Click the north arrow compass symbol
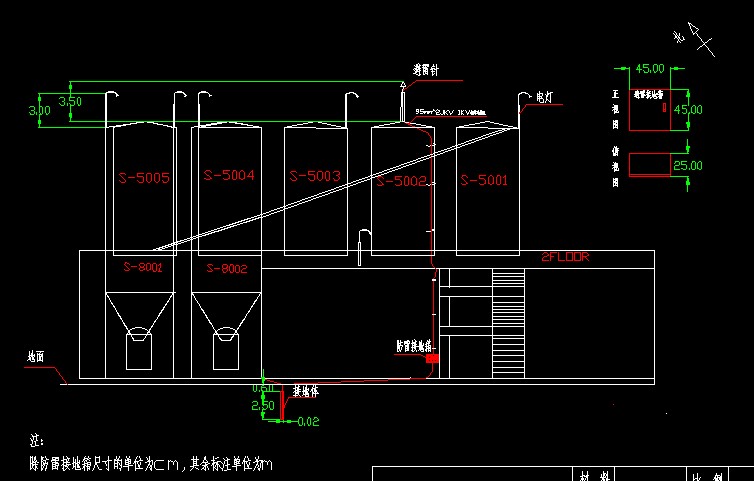 coord(703,39)
